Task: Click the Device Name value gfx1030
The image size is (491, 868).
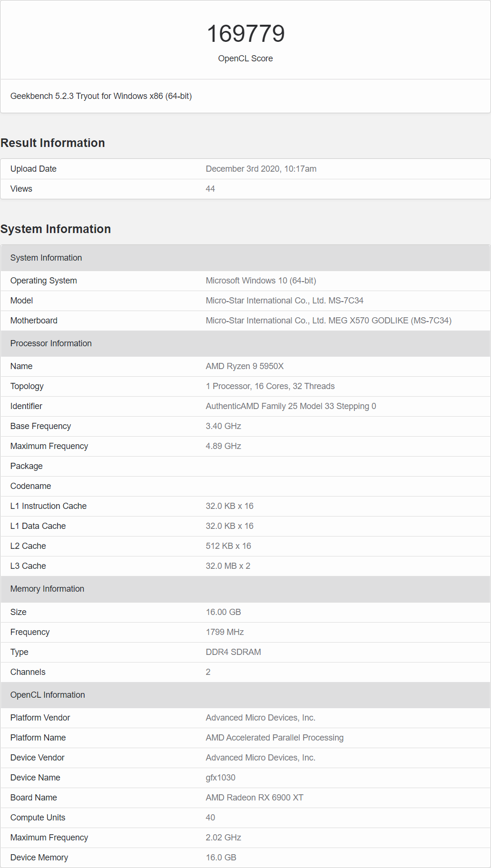Action: tap(220, 778)
